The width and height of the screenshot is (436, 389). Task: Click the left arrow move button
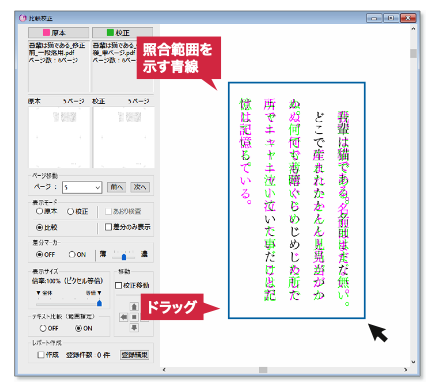[124, 317]
